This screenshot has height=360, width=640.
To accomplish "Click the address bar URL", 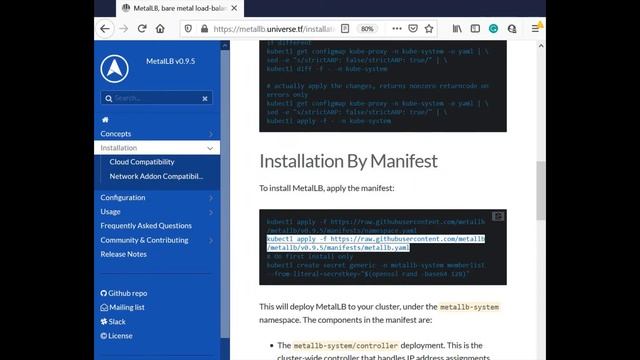I will pyautogui.click(x=273, y=29).
